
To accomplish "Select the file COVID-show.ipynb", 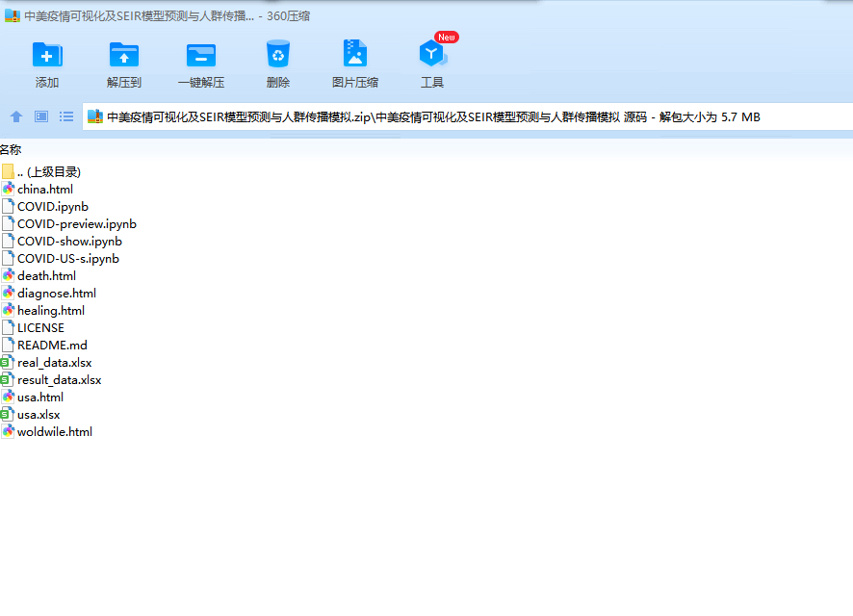I will (x=69, y=242).
